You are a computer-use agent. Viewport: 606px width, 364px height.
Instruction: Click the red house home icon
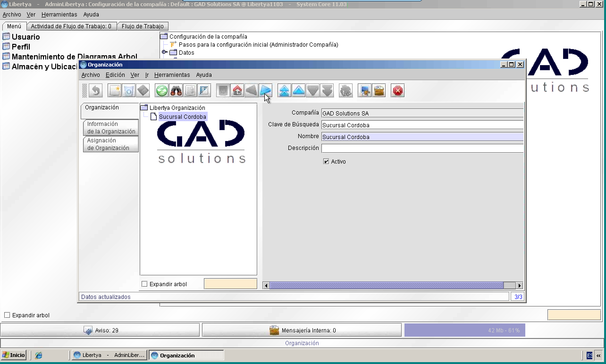point(237,91)
